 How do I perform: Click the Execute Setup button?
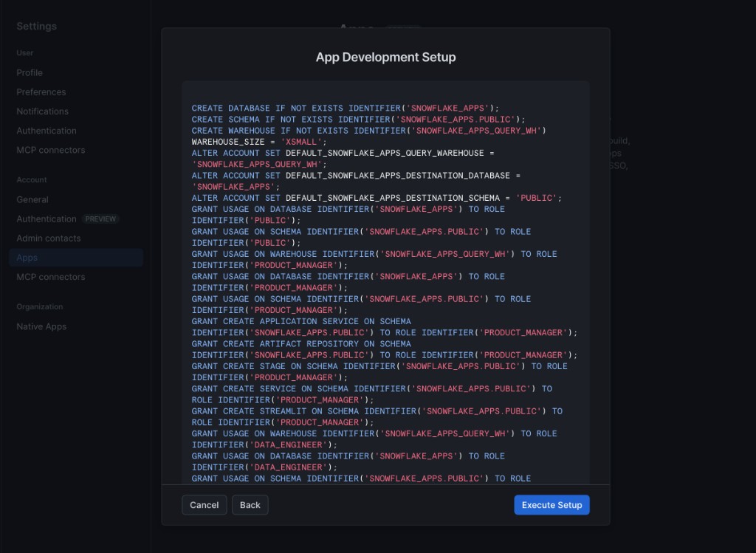click(x=551, y=505)
